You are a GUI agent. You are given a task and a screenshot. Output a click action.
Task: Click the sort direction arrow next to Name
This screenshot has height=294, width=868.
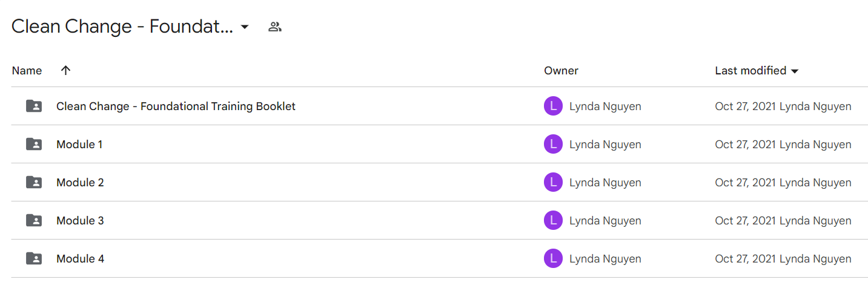(x=66, y=71)
